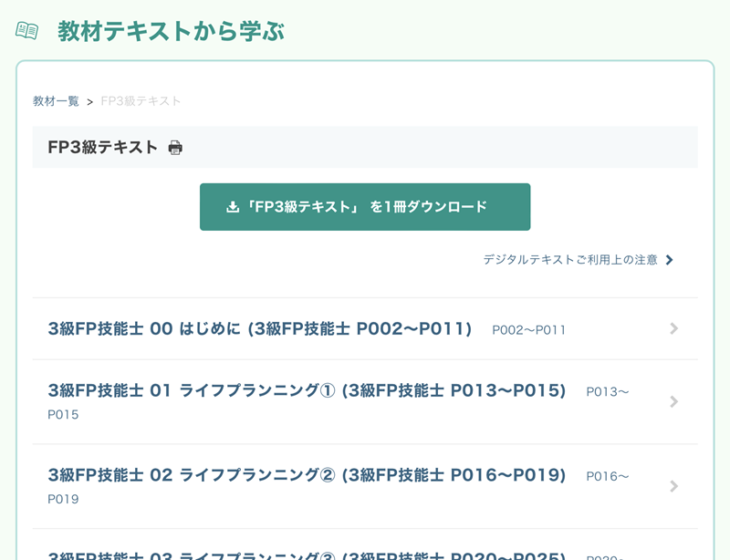Click the FP3級テキスト header bar
The height and width of the screenshot is (560, 730).
click(365, 146)
